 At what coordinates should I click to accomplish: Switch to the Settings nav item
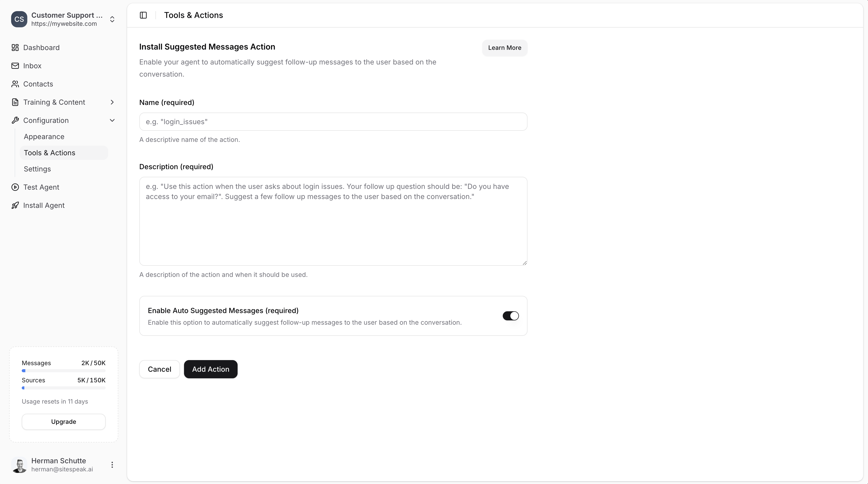(x=37, y=169)
